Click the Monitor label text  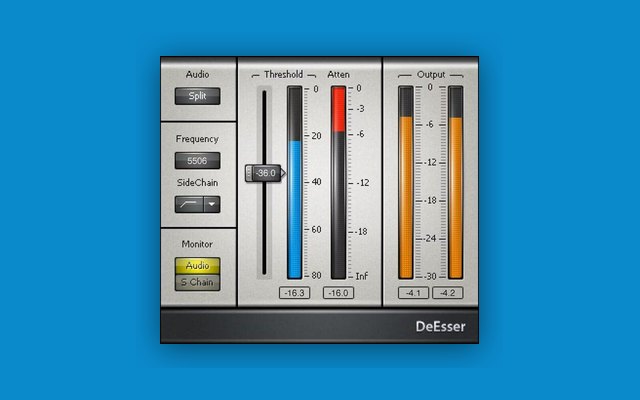coord(197,244)
